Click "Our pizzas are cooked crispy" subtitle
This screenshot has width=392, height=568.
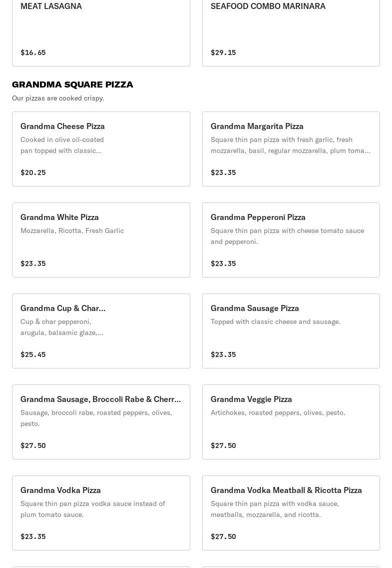(58, 98)
